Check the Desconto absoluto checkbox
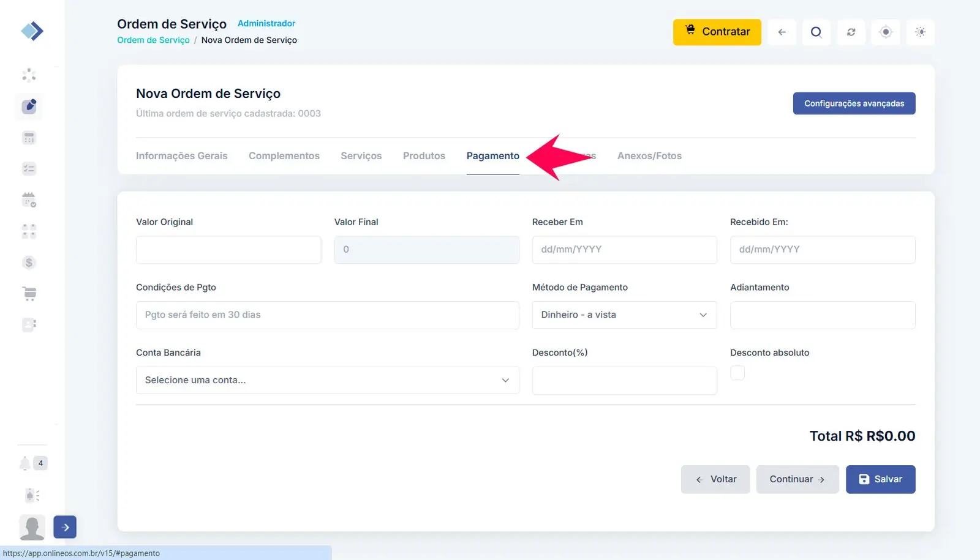980x560 pixels. tap(737, 373)
